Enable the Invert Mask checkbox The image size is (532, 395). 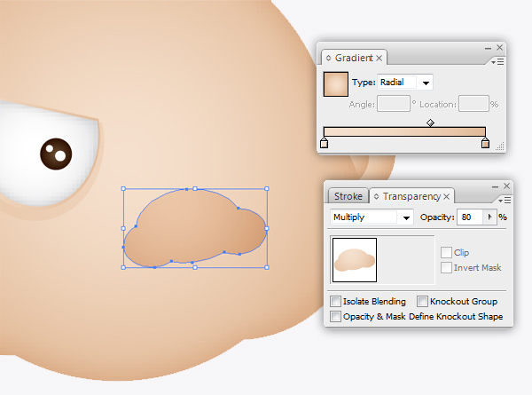tap(446, 268)
